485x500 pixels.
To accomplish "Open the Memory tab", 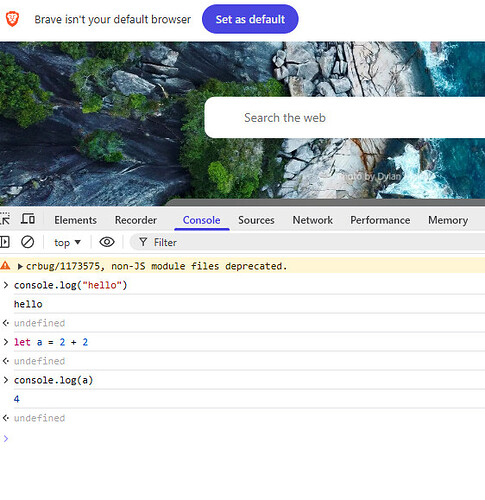I will [x=448, y=220].
